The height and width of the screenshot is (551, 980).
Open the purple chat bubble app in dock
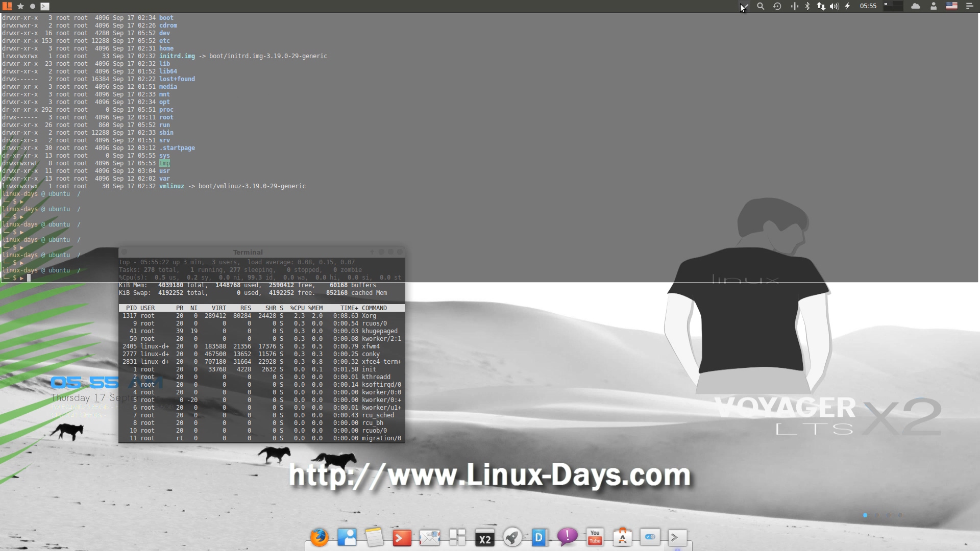click(567, 537)
